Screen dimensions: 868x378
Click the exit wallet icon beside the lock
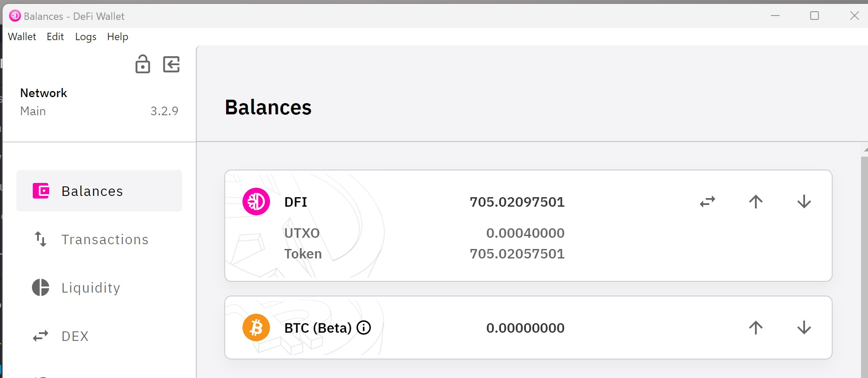[171, 65]
